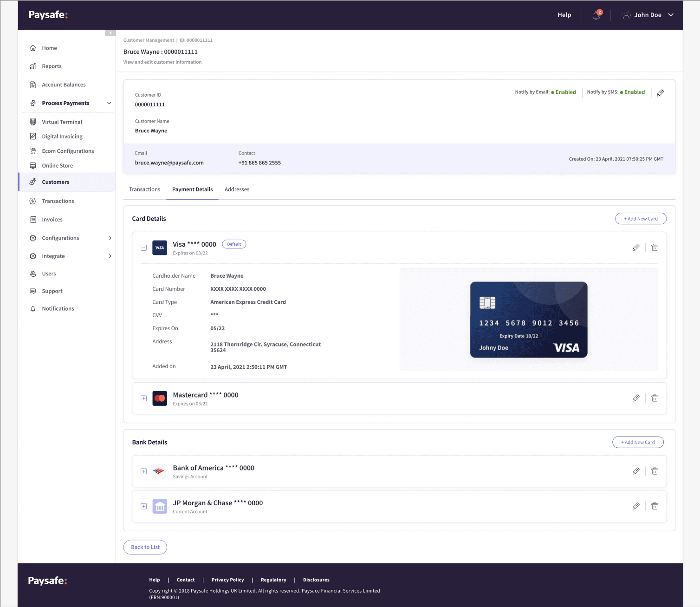Screen dimensions: 700x607
Task: Click the Digital Invoicing icon
Action: click(x=33, y=136)
